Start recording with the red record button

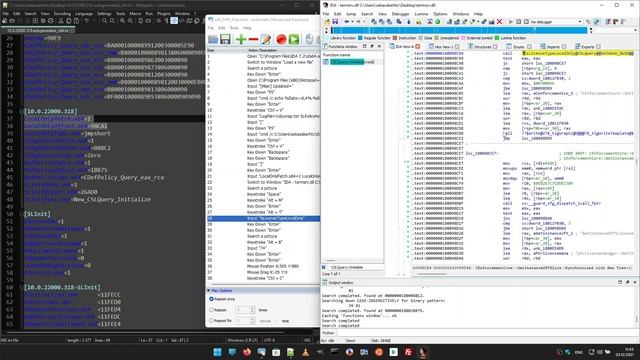(x=281, y=39)
